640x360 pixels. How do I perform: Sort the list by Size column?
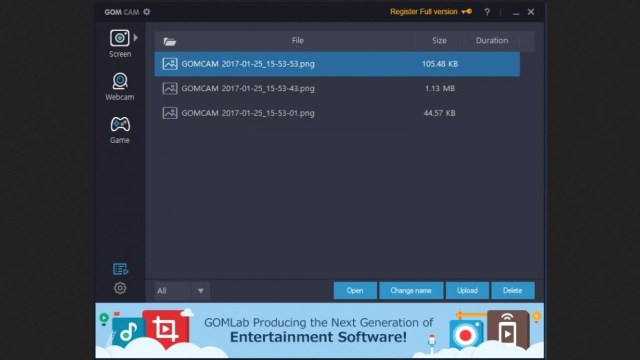click(439, 40)
